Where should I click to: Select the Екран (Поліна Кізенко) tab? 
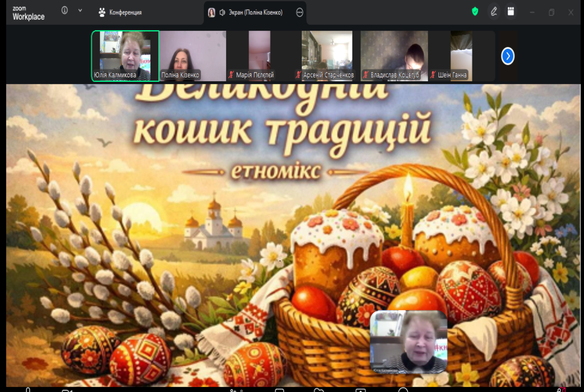(250, 12)
